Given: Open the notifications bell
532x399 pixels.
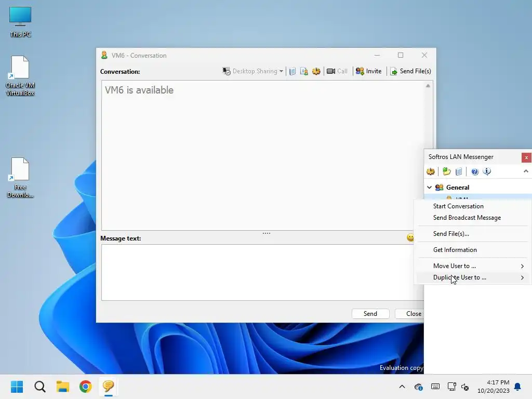Looking at the screenshot, I should click(518, 387).
